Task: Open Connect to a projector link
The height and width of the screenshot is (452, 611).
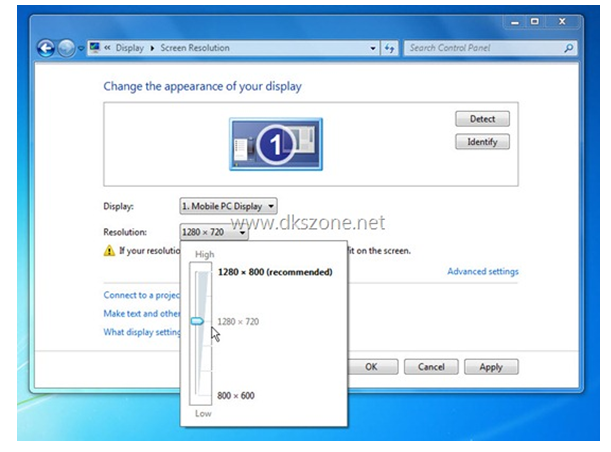Action: [x=141, y=295]
